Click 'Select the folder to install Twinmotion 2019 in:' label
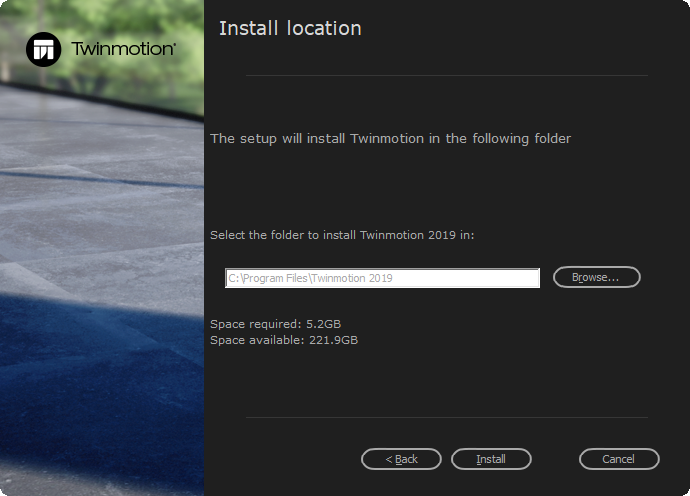 point(342,235)
